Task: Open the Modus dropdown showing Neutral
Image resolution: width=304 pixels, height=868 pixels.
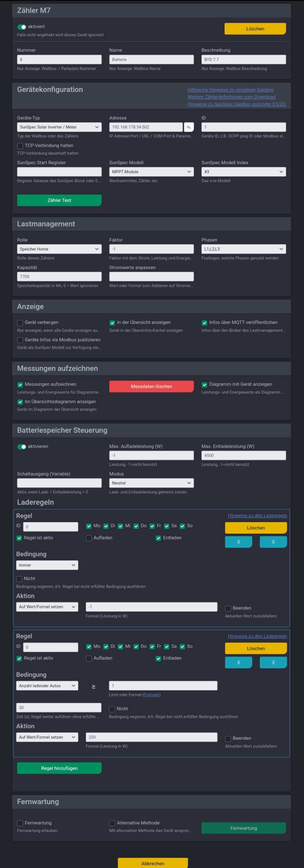Action: pos(151,483)
